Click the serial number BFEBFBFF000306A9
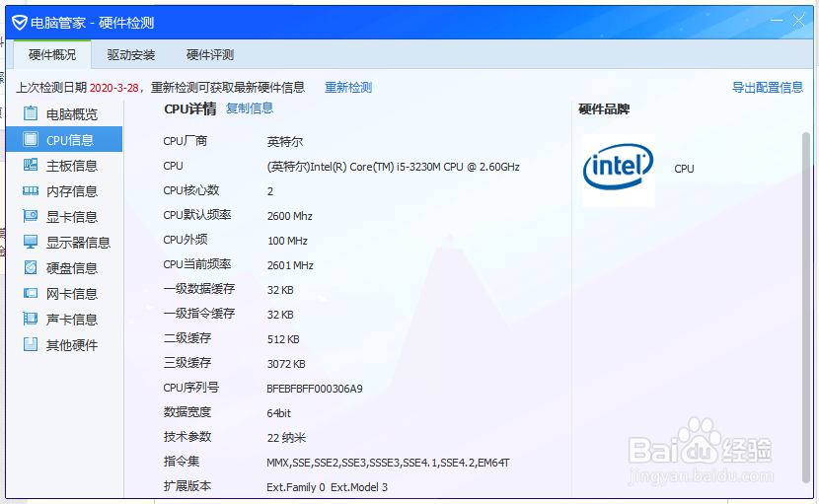819x504 pixels. 315,389
